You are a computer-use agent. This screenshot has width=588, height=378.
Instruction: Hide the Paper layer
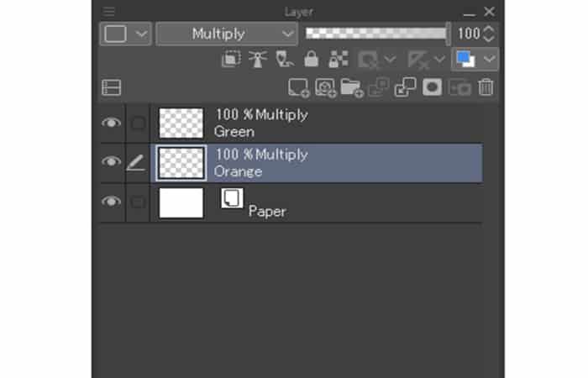(112, 202)
